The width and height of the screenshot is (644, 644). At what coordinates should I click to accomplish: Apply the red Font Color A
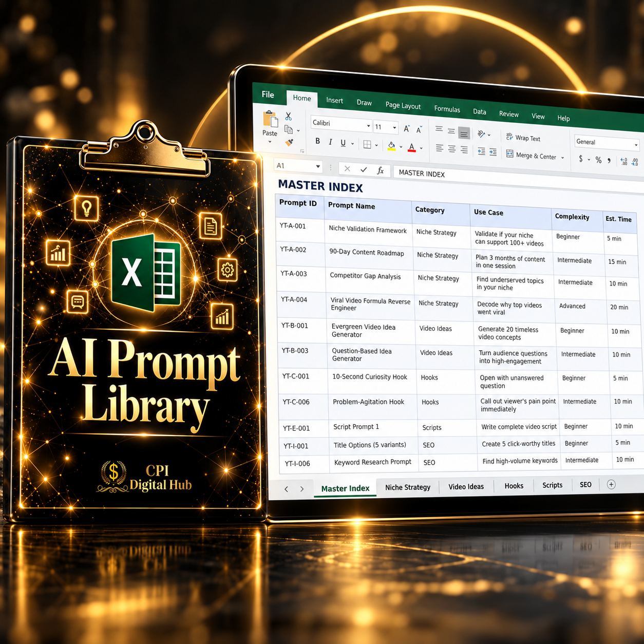411,148
